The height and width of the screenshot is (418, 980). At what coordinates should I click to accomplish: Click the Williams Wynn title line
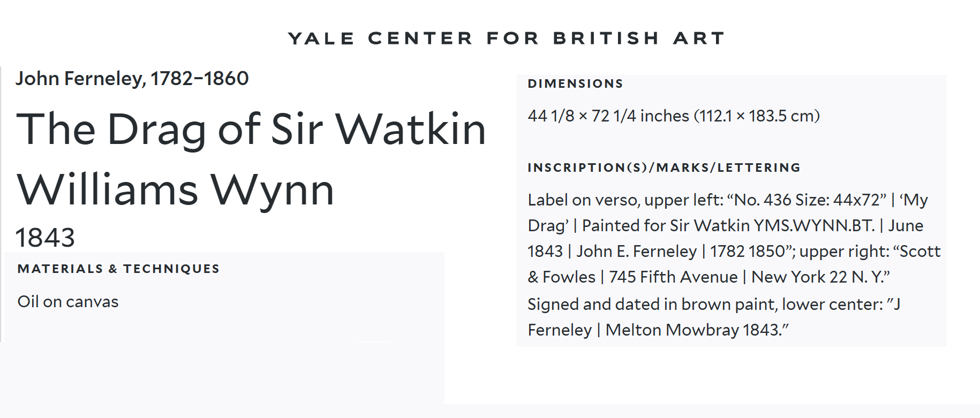176,189
